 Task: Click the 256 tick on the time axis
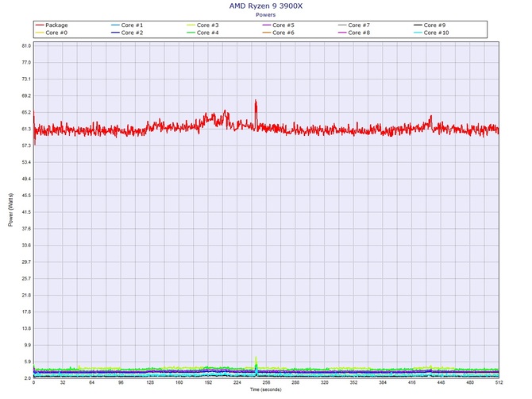(266, 382)
